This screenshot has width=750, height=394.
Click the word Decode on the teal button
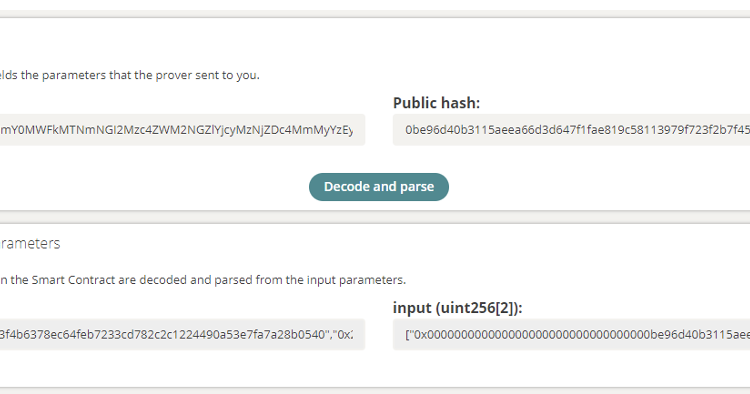tap(343, 186)
